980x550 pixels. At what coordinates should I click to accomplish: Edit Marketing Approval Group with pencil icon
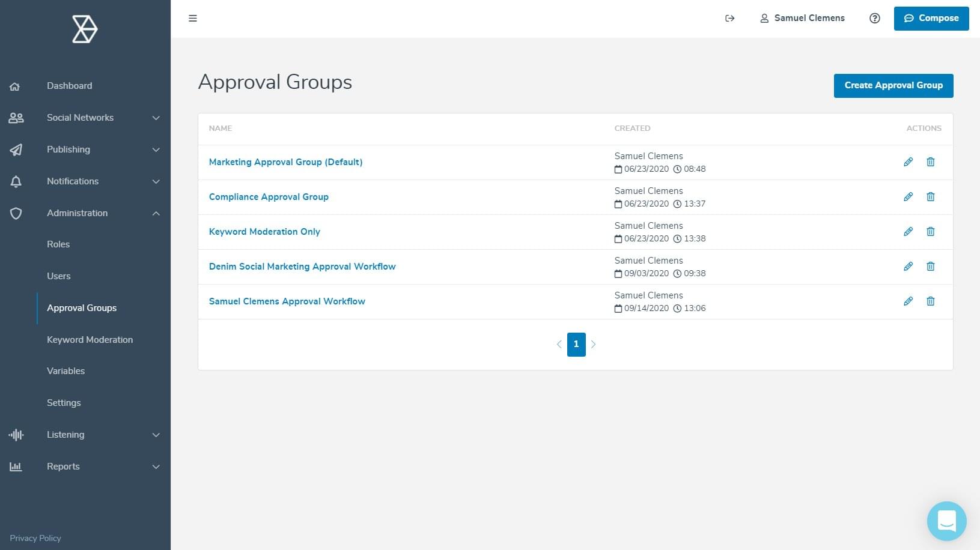point(908,162)
